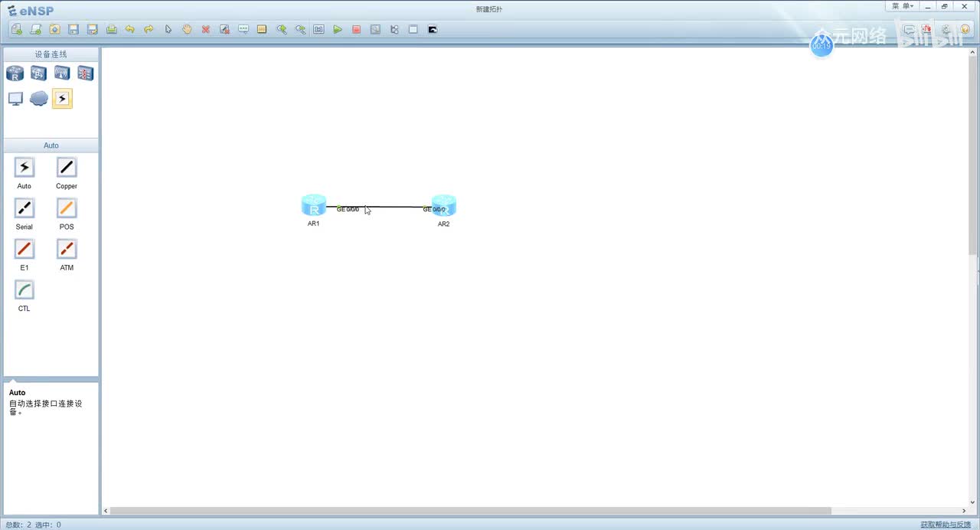Open the settings gear icon
This screenshot has width=980, height=530.
click(x=946, y=30)
